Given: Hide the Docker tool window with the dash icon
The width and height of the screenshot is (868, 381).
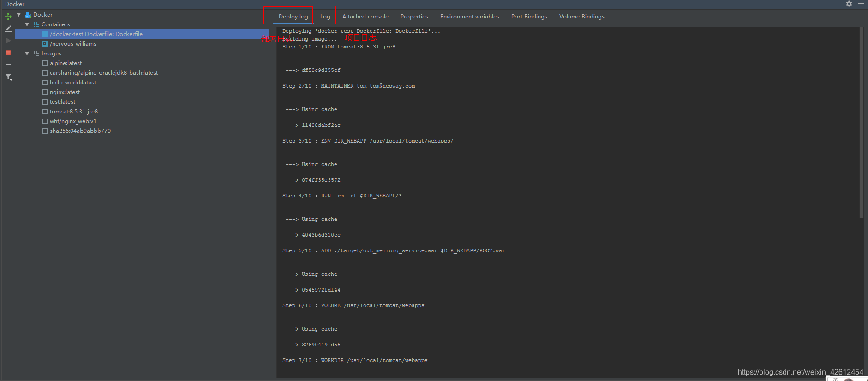Looking at the screenshot, I should pos(861,4).
